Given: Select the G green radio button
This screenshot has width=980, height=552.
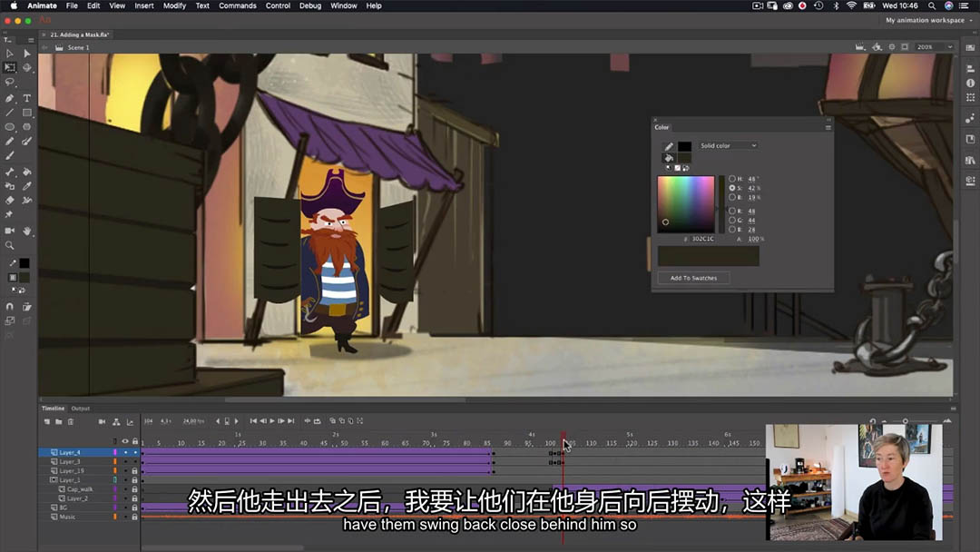Looking at the screenshot, I should pos(732,220).
